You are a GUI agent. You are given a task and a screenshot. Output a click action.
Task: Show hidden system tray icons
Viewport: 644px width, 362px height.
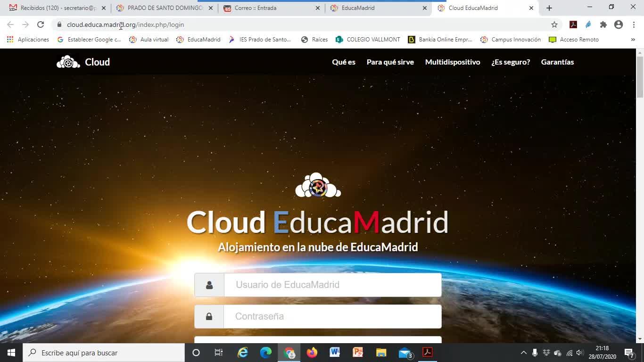523,353
